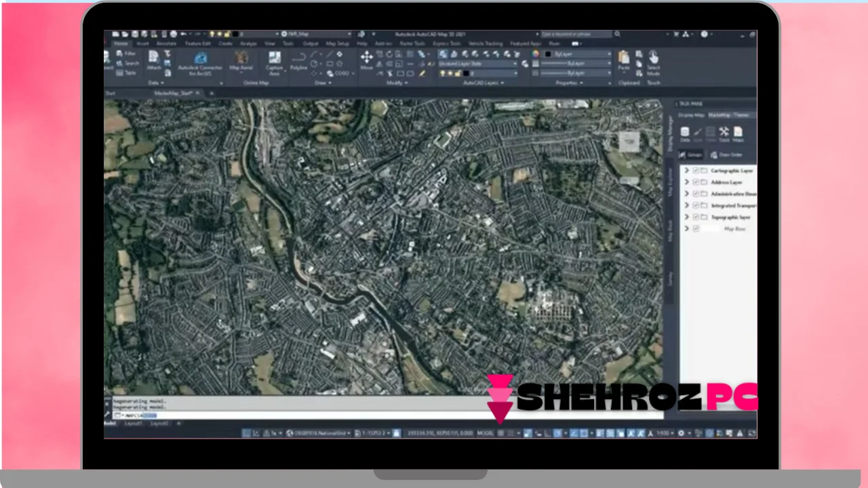Switch to the Start tab
This screenshot has width=868, height=488.
point(110,93)
